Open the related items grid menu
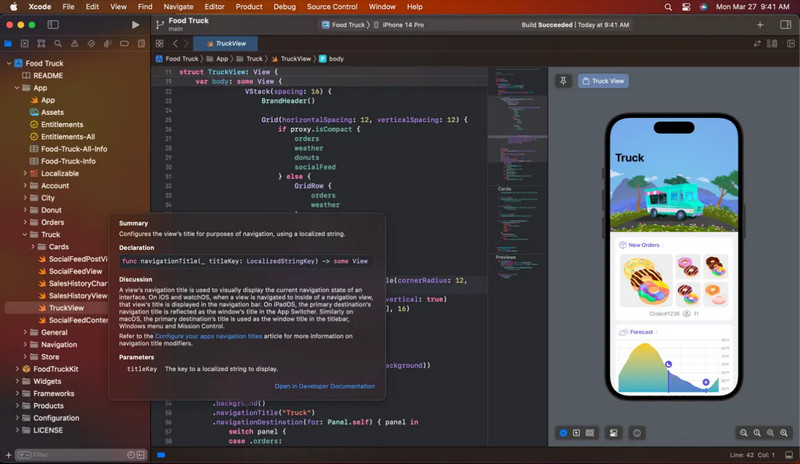 160,44
